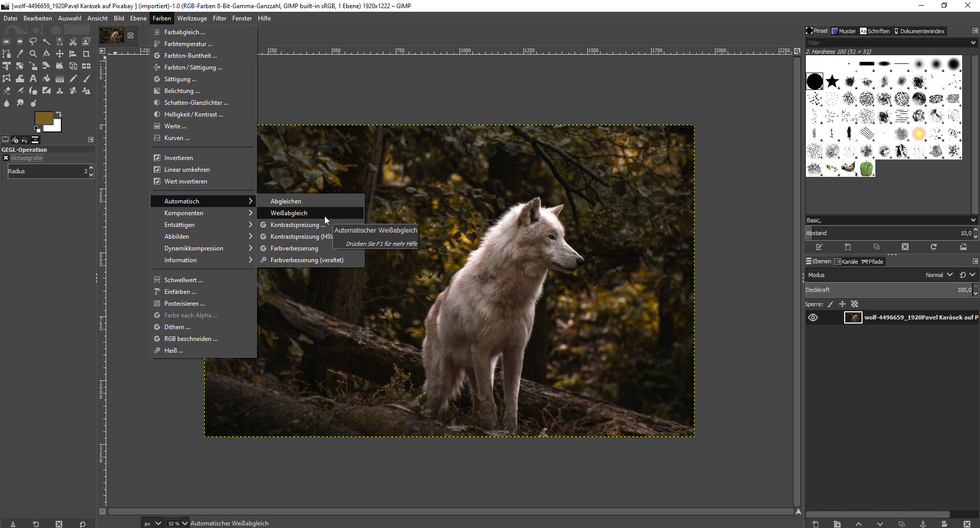Open the px unit dropdown in status bar

click(152, 523)
